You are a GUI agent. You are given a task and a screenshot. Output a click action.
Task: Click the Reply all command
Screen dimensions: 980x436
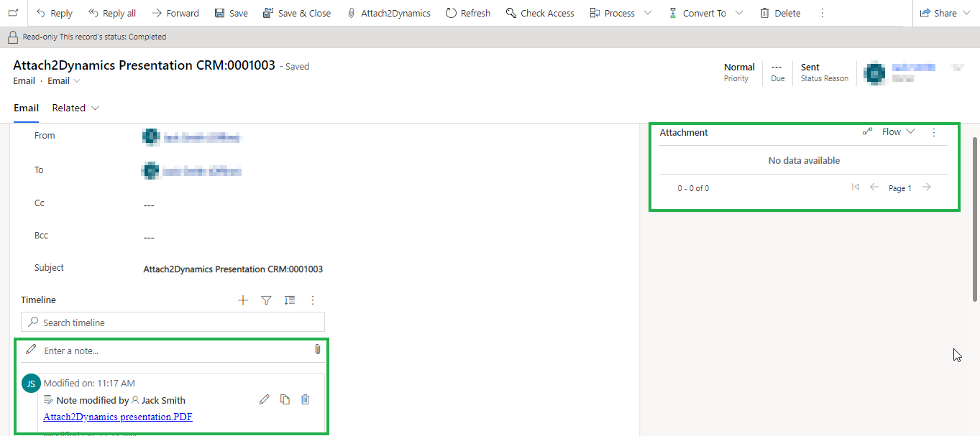coord(111,12)
